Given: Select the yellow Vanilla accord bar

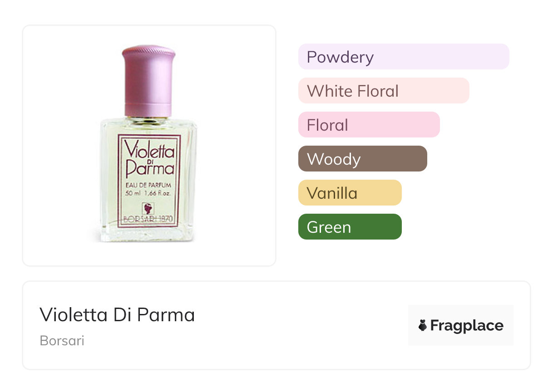Looking at the screenshot, I should pos(350,193).
